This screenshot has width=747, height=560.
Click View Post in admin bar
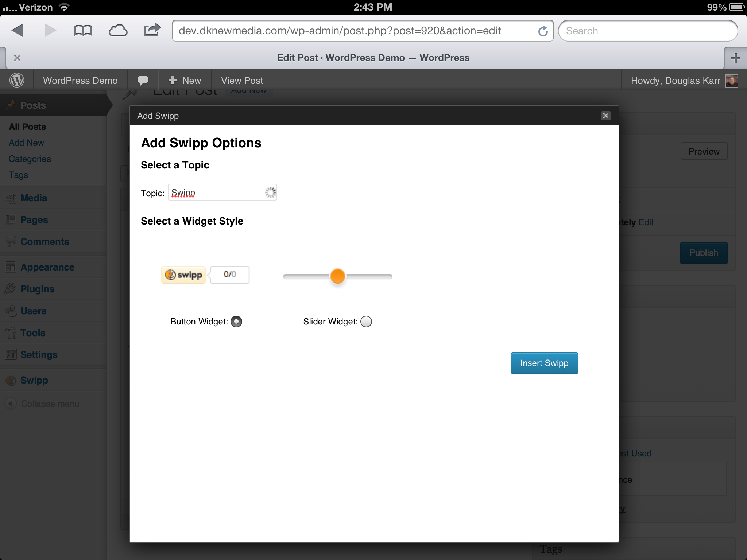242,80
